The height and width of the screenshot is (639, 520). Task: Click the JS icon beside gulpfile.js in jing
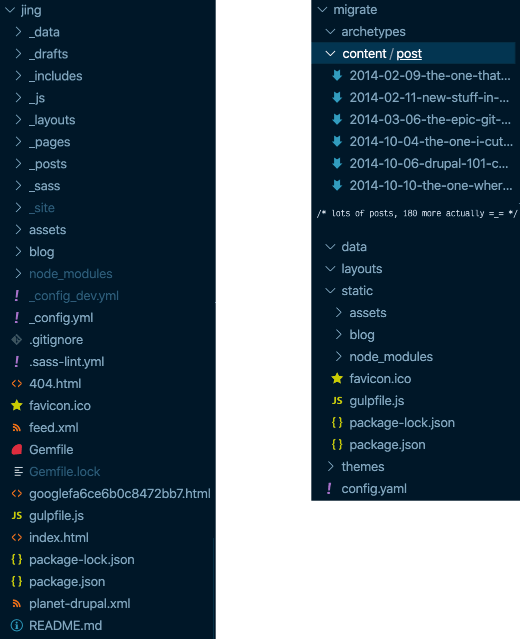17,516
